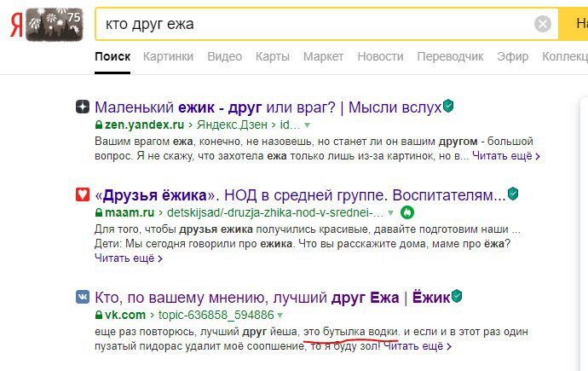
Task: Open the zen.yandex.ru domain link
Action: point(144,125)
